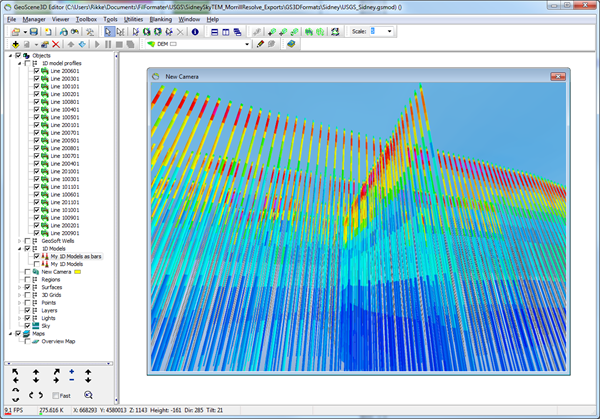The image size is (600, 419).
Task: Click the yellow plus Add object icon
Action: 15,44
